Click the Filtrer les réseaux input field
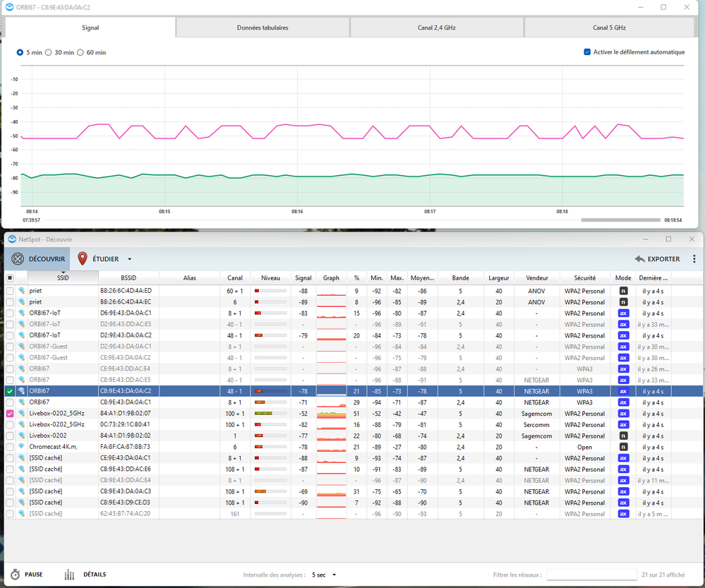The height and width of the screenshot is (588, 705). click(x=591, y=575)
